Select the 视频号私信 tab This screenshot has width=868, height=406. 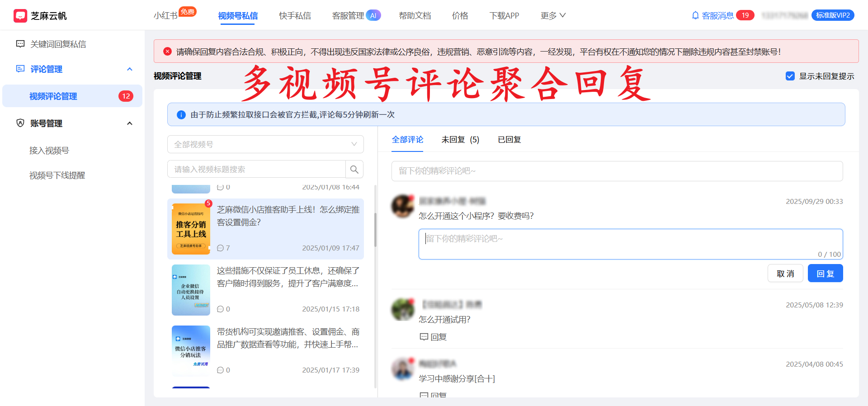(238, 16)
